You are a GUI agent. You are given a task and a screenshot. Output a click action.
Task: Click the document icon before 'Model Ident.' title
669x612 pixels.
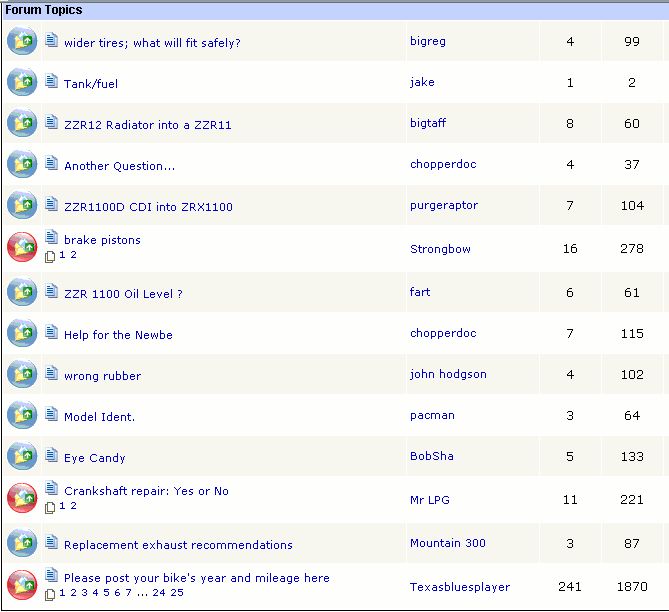coord(52,415)
